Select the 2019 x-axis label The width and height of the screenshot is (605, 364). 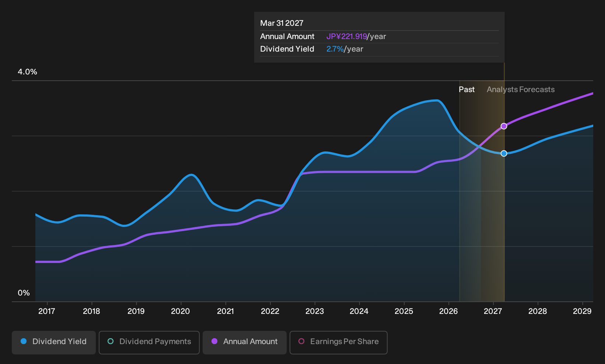point(136,311)
